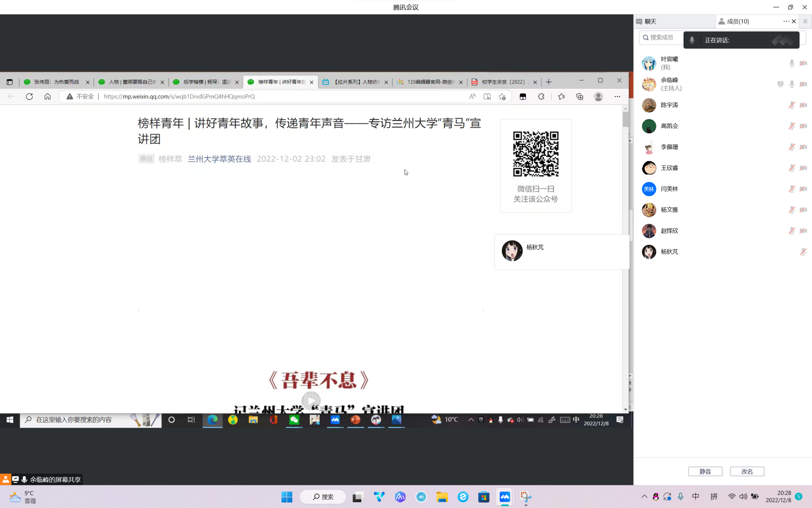Open File Explorer folder in taskbar
This screenshot has width=812, height=508.
click(x=442, y=497)
